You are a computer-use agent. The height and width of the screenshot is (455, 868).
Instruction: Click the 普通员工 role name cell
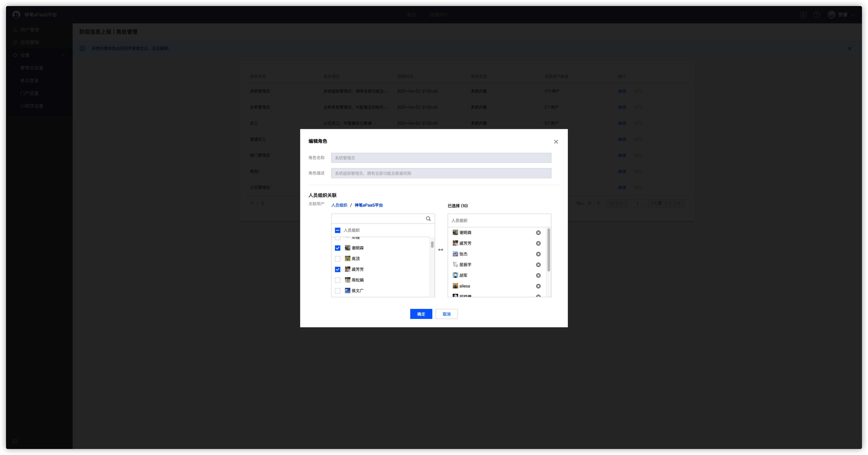coord(257,139)
